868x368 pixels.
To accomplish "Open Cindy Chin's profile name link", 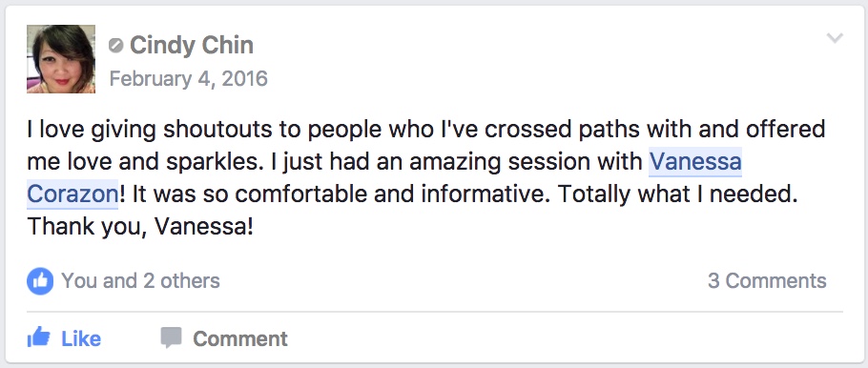I will click(192, 46).
